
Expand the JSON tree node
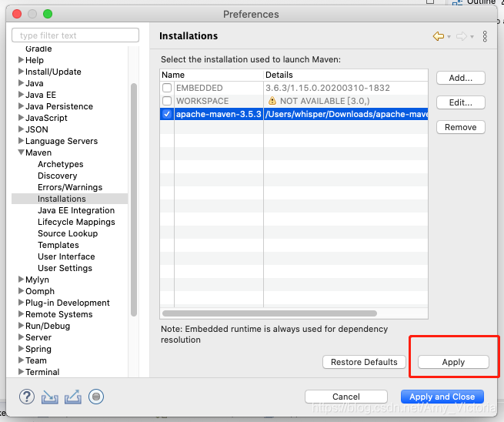[21, 129]
